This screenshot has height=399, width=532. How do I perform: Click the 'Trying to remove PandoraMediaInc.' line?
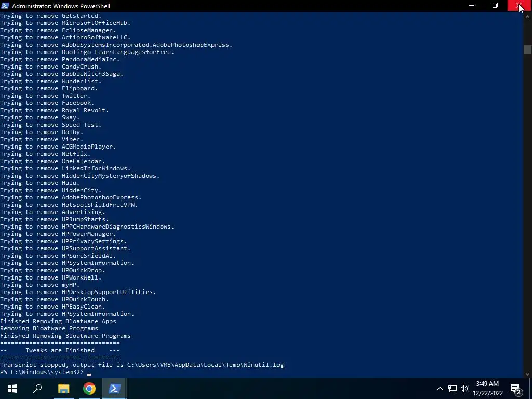[60, 59]
